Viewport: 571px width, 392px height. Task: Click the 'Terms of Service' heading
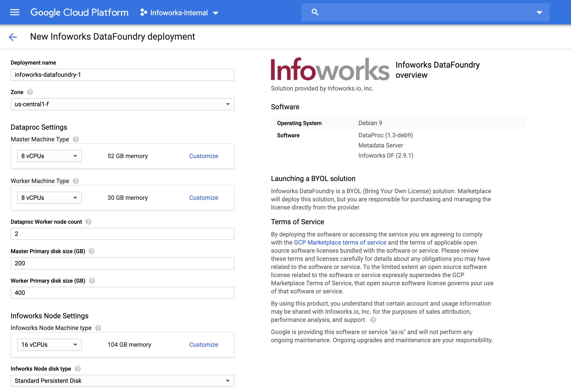click(297, 222)
